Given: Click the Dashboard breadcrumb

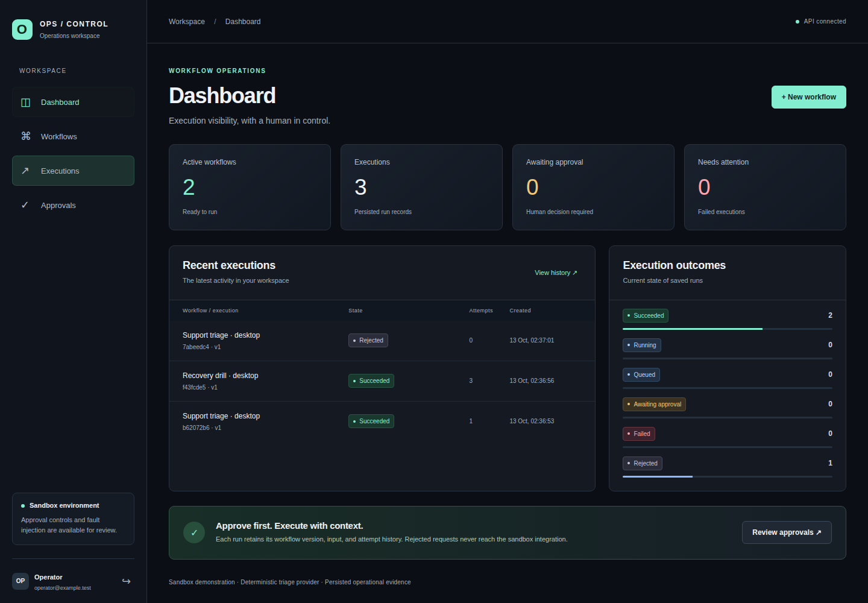Looking at the screenshot, I should tap(243, 22).
